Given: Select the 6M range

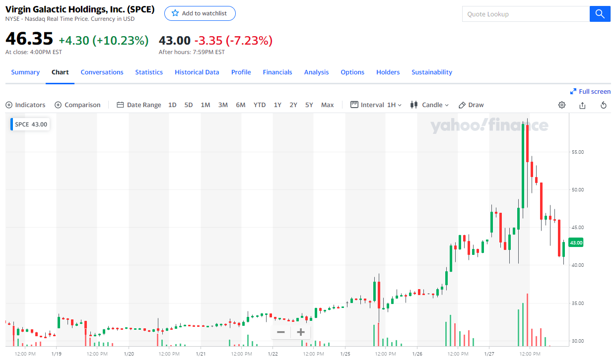Looking at the screenshot, I should pos(241,105).
